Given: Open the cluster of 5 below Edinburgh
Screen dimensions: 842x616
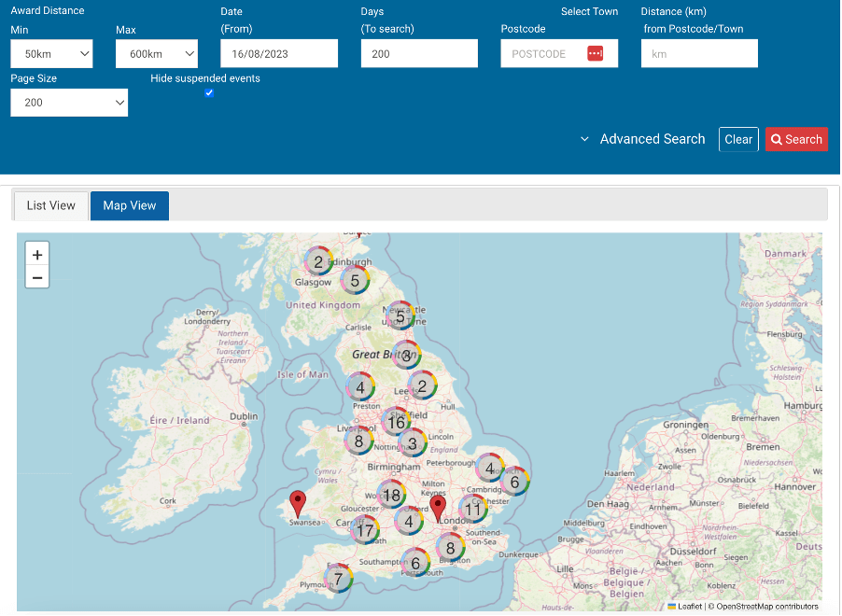Looking at the screenshot, I should 355,280.
